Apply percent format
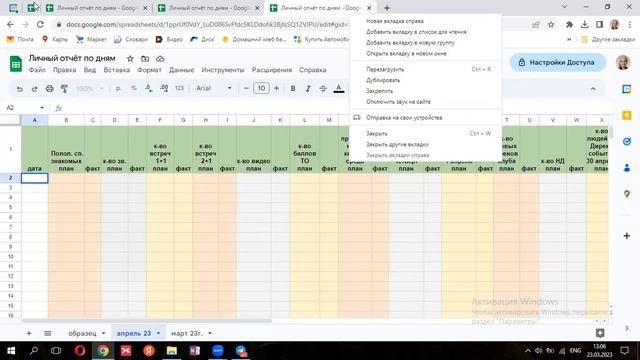Screen dimensions: 640x360 click(133, 88)
